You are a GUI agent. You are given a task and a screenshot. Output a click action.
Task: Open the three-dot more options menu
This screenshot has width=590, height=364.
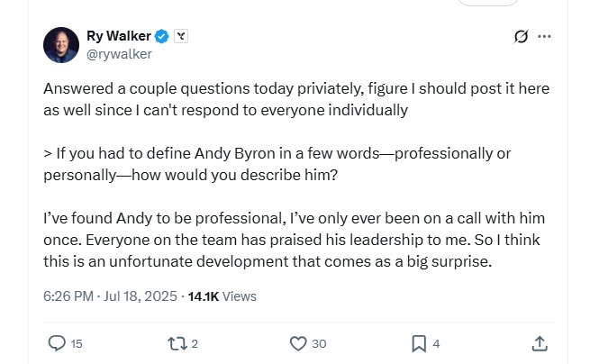pos(544,37)
